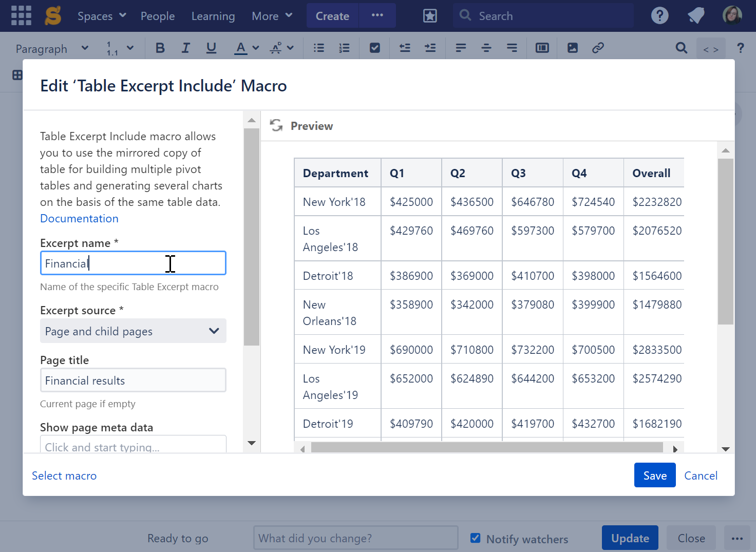This screenshot has height=552, width=756.
Task: Expand the Paragraph style dropdown
Action: pyautogui.click(x=52, y=49)
